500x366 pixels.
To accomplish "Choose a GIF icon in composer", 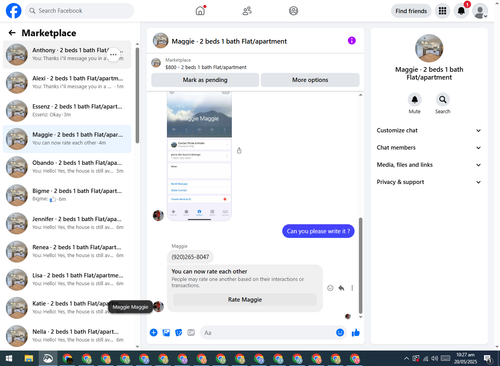I will click(x=191, y=332).
